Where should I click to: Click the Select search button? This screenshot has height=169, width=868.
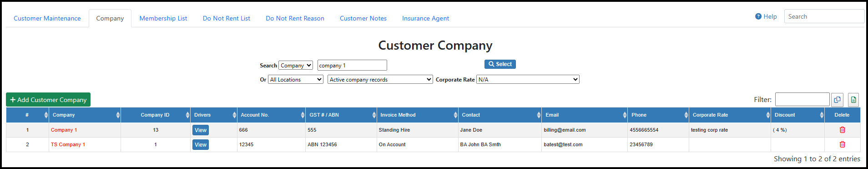500,64
